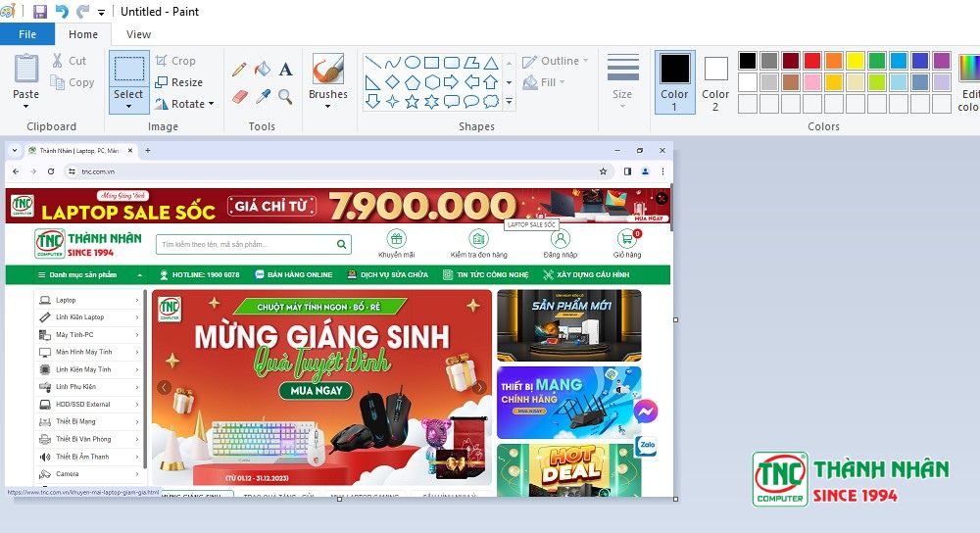980x533 pixels.
Task: Click the Copy button
Action: pos(73,82)
